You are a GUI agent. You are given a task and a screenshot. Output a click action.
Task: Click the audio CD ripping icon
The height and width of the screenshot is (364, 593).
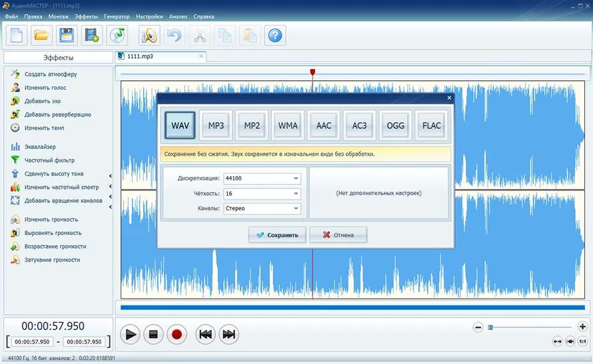[x=117, y=35]
